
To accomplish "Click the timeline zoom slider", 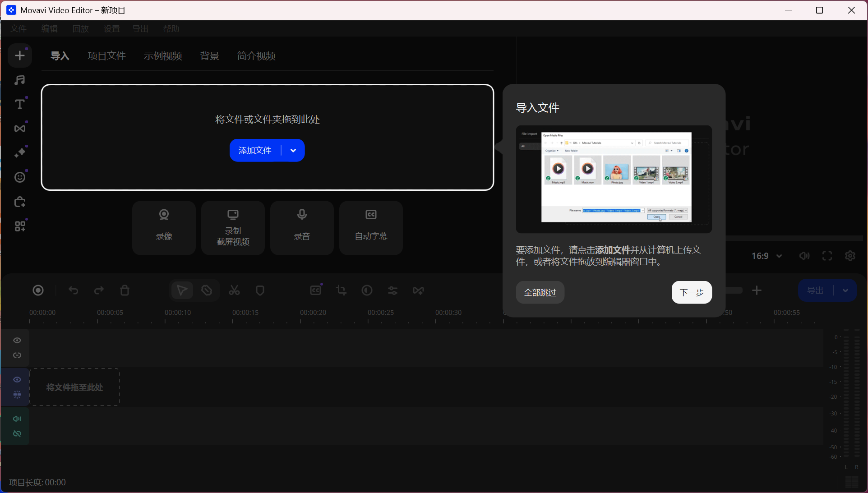I will click(x=734, y=290).
